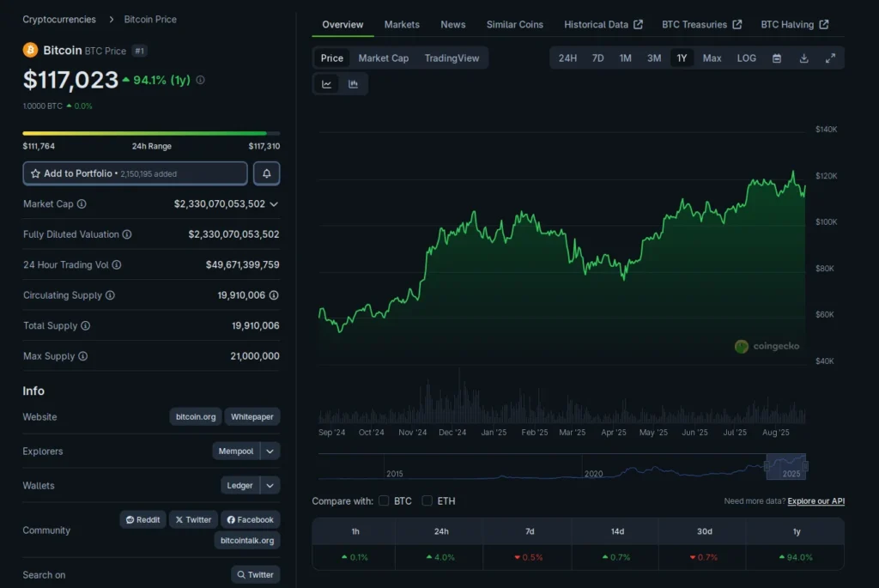Click the #1 rank badge
This screenshot has height=588, width=879.
click(x=140, y=51)
